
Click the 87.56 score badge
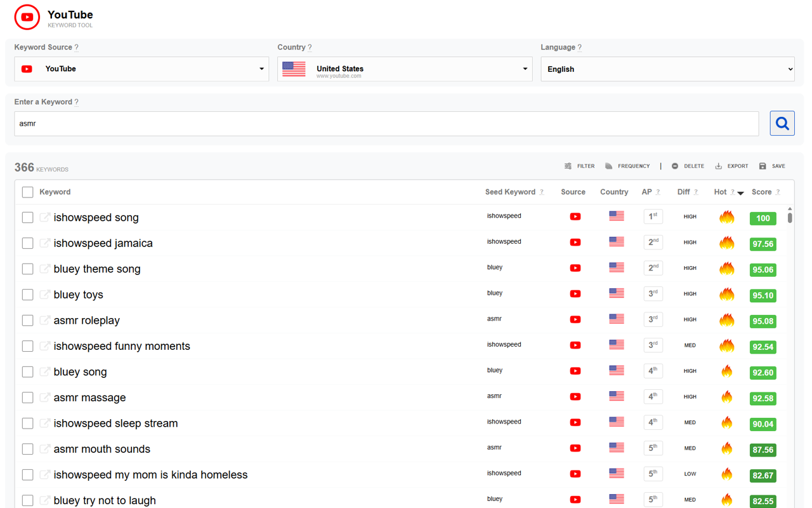[x=763, y=450]
